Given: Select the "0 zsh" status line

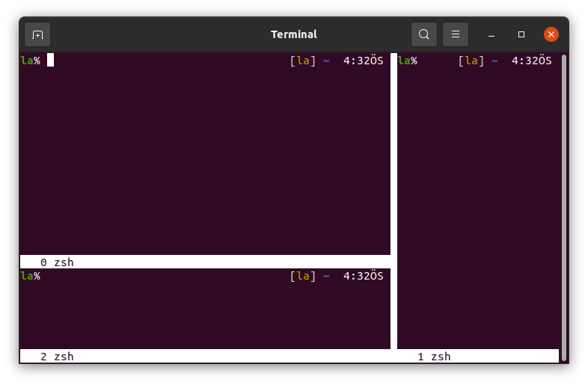Looking at the screenshot, I should 57,262.
